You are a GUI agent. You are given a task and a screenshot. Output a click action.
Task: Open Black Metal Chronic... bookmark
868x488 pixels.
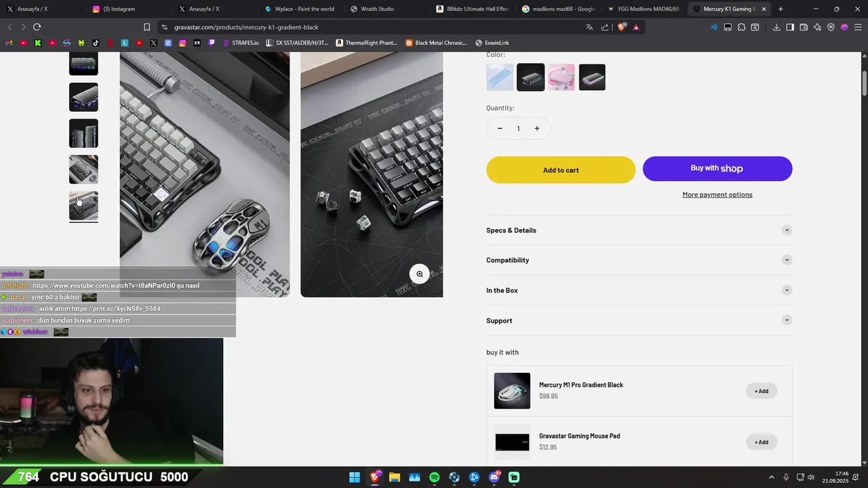[x=436, y=43]
